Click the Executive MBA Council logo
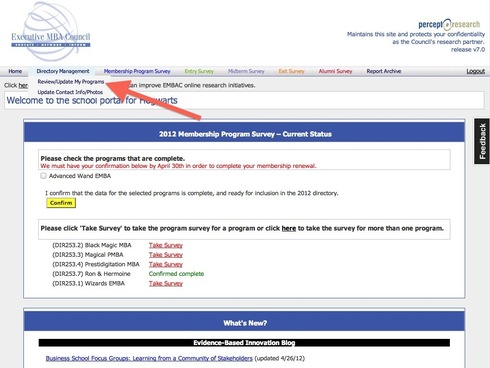 [51, 32]
